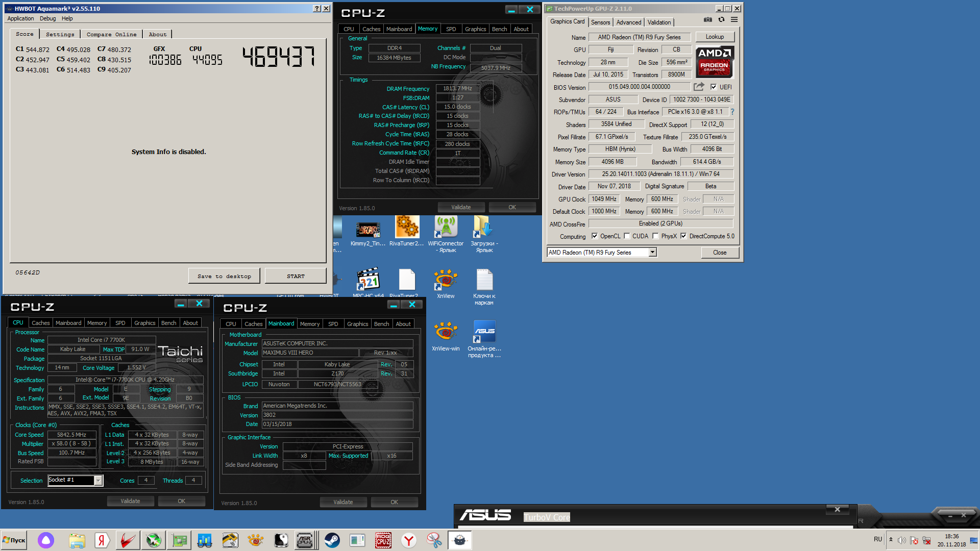980x551 pixels.
Task: Open the GPU-Z hamburger menu
Action: click(x=734, y=20)
